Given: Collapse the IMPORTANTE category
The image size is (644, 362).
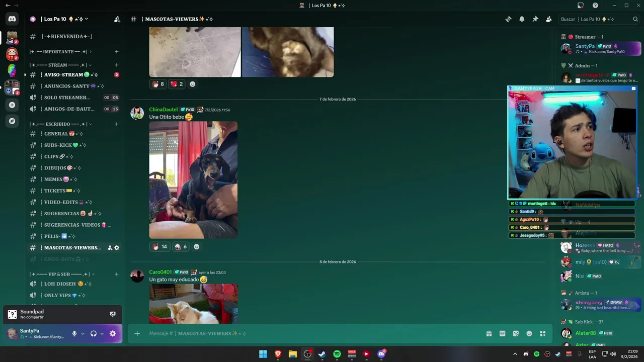Looking at the screenshot, I should click(x=60, y=52).
